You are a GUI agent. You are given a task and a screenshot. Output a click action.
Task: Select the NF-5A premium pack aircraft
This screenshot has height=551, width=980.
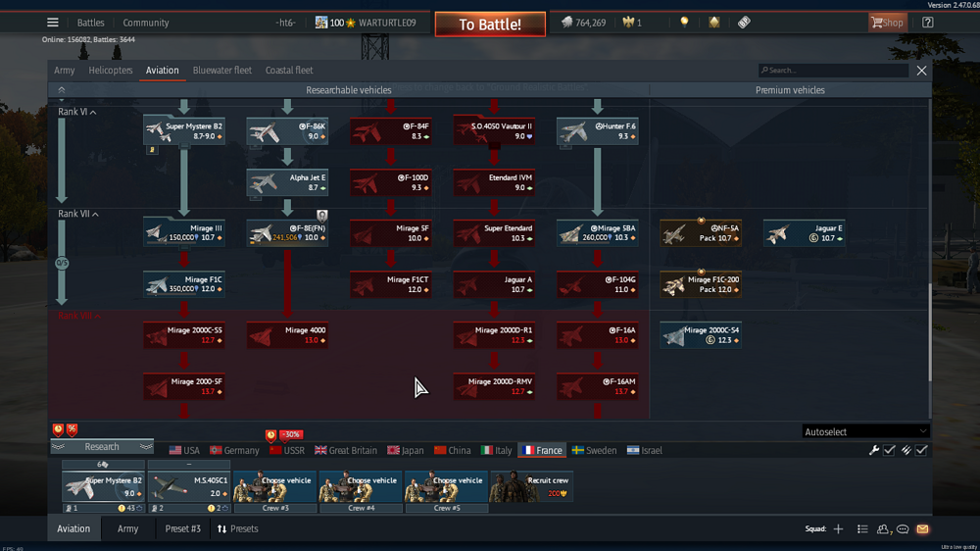(x=701, y=232)
